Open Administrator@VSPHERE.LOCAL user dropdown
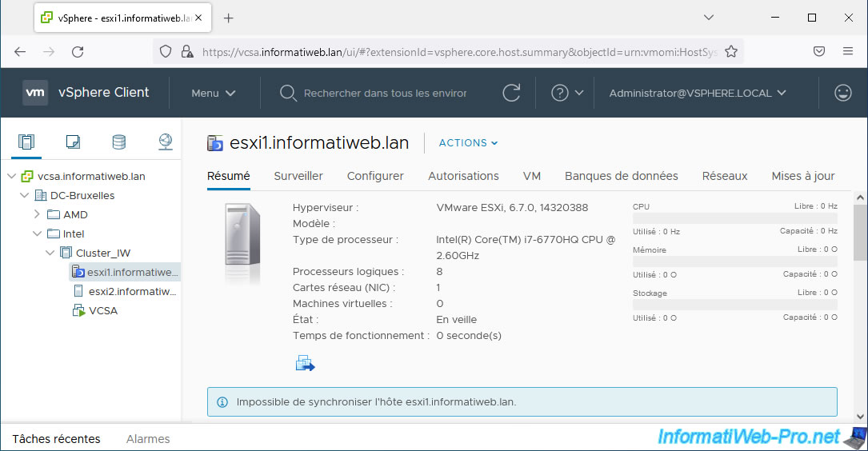Image resolution: width=868 pixels, height=451 pixels. [x=698, y=93]
